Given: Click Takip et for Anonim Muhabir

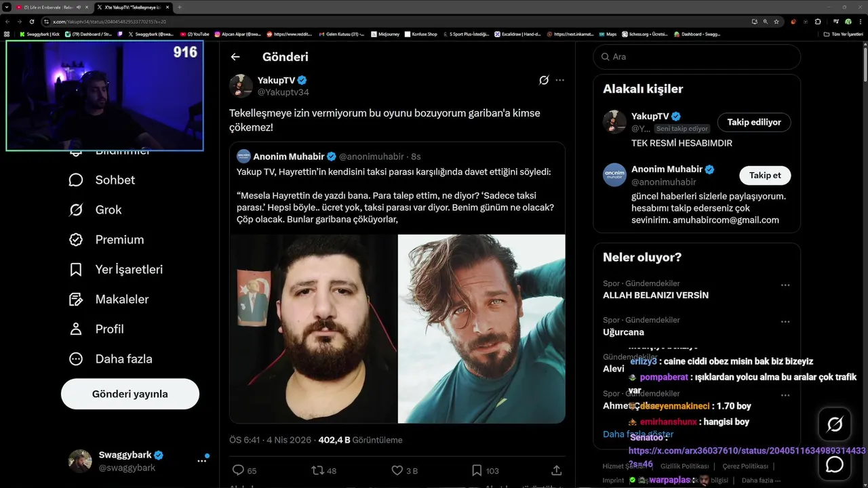Looking at the screenshot, I should 765,175.
